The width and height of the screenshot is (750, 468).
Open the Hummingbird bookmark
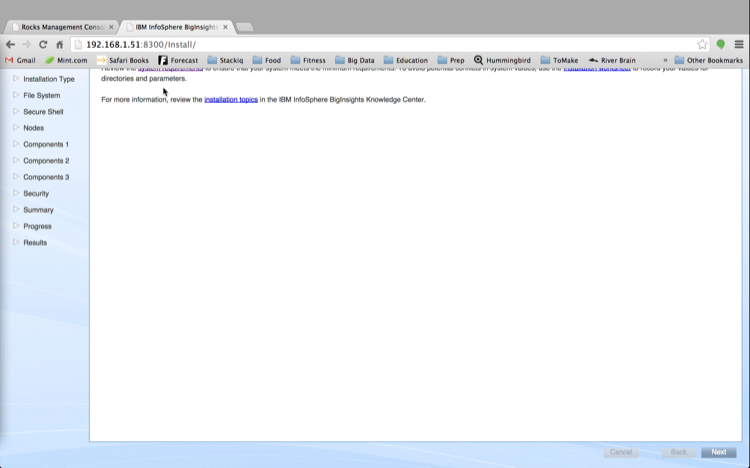click(502, 60)
